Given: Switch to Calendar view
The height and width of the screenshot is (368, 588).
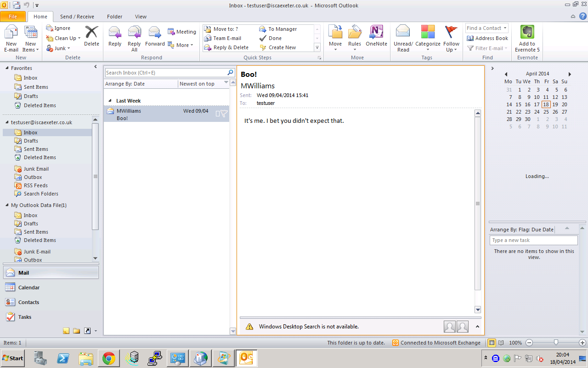Looking at the screenshot, I should point(51,287).
